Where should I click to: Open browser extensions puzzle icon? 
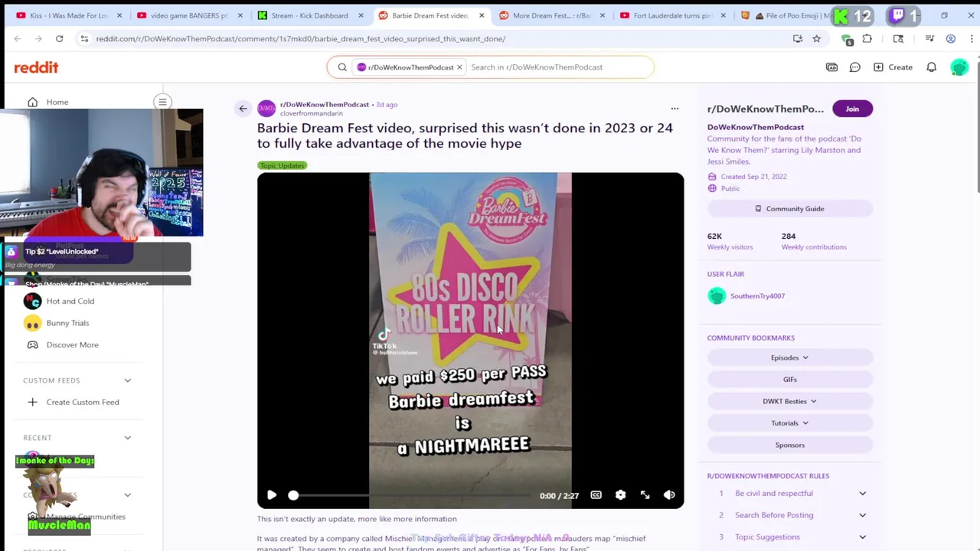click(x=867, y=38)
